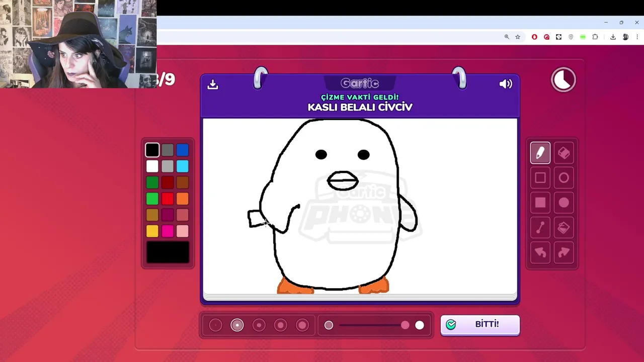Mute the game sound with speaker icon
Image resolution: width=644 pixels, height=362 pixels.
click(506, 84)
